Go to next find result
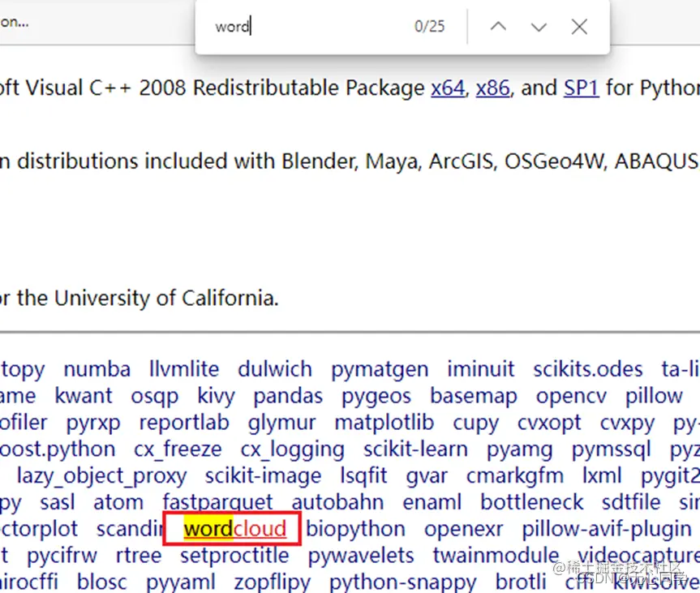The image size is (700, 593). click(x=539, y=27)
